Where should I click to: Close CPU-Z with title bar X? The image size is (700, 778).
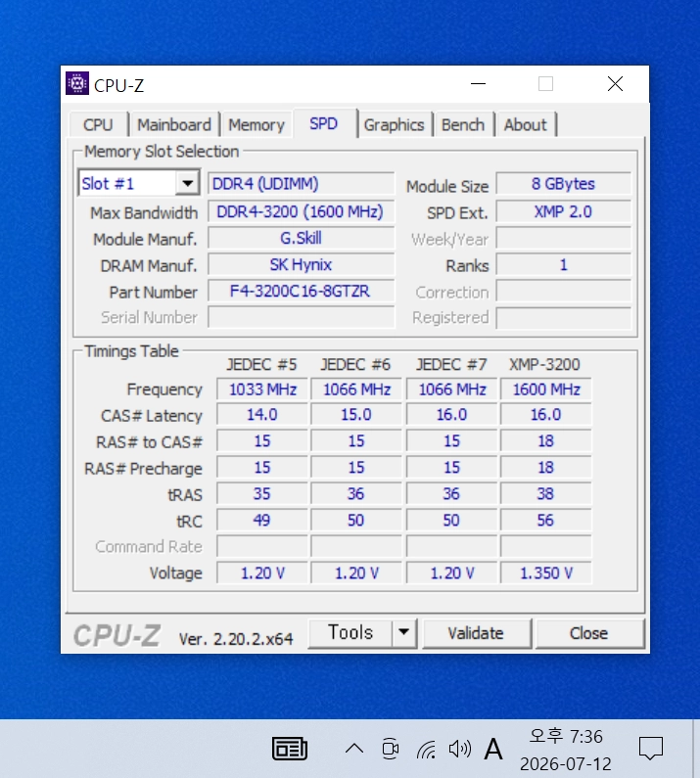tap(615, 84)
